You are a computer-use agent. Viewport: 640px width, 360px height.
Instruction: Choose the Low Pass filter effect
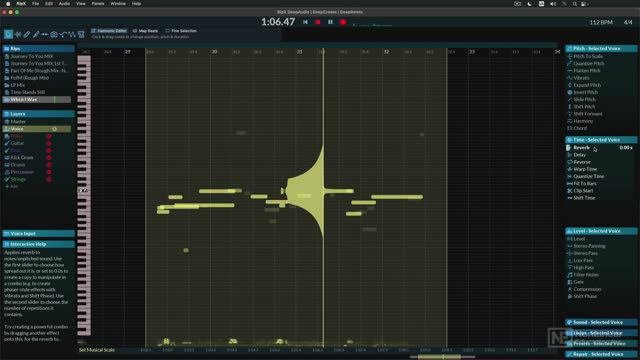(x=583, y=260)
